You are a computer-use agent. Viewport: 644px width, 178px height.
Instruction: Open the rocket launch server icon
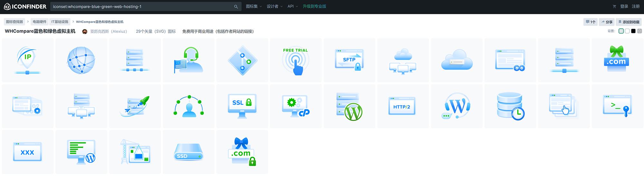135,106
